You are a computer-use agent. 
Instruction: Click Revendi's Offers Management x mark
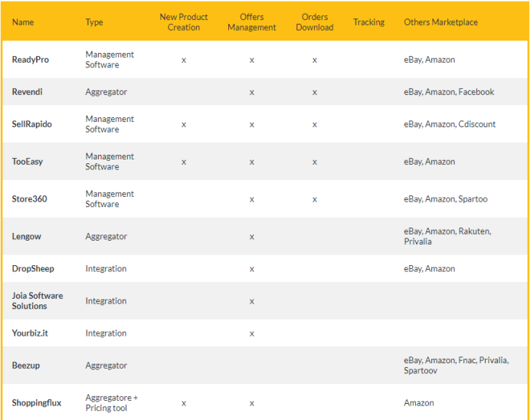point(252,93)
